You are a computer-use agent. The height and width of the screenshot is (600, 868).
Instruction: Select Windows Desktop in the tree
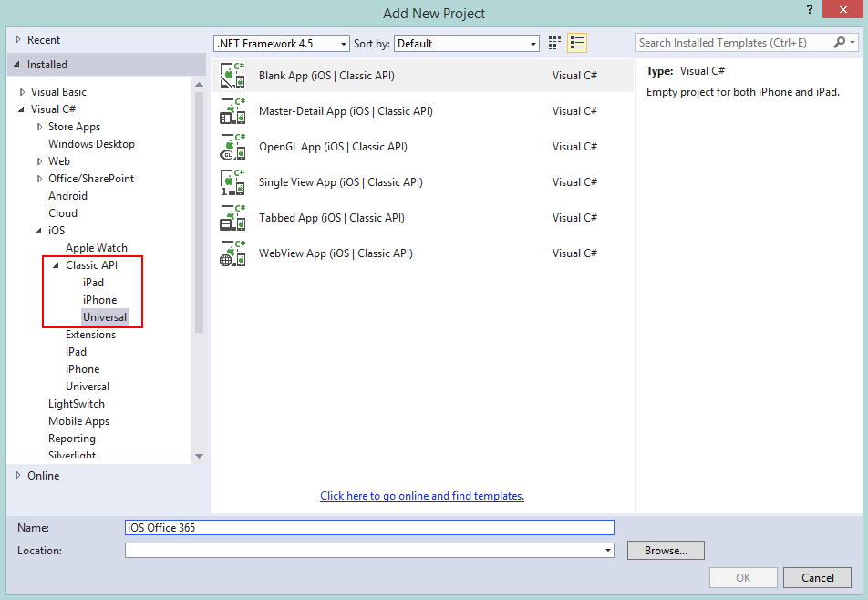point(91,144)
